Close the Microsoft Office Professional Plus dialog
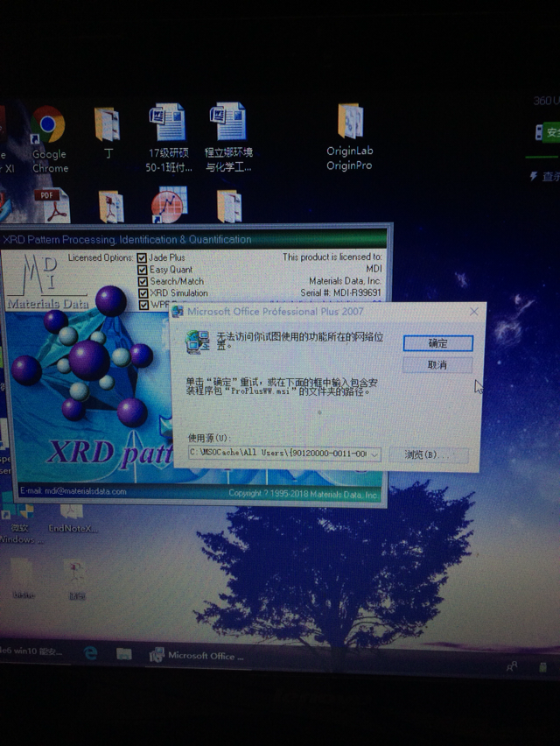The height and width of the screenshot is (746, 560). click(474, 312)
